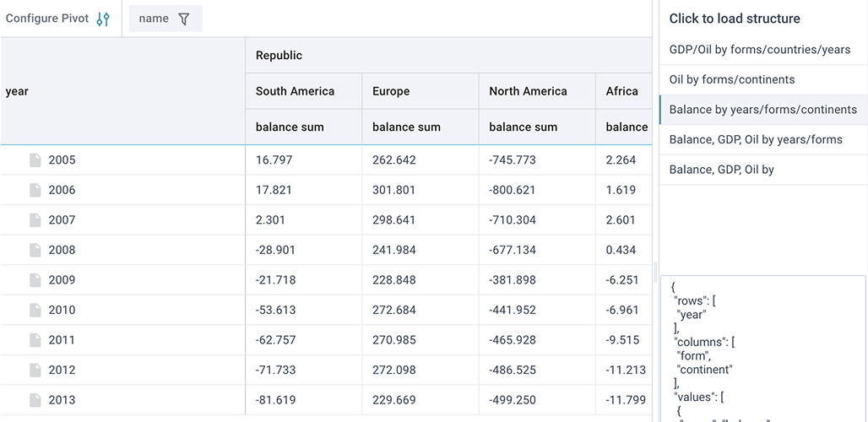Click the South America column header
Screen dimensions: 868x422
(x=296, y=91)
